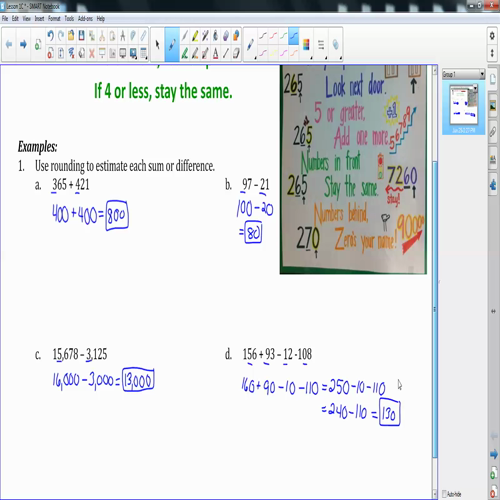Open the Edit menu
The width and height of the screenshot is (500, 500).
pyautogui.click(x=15, y=19)
